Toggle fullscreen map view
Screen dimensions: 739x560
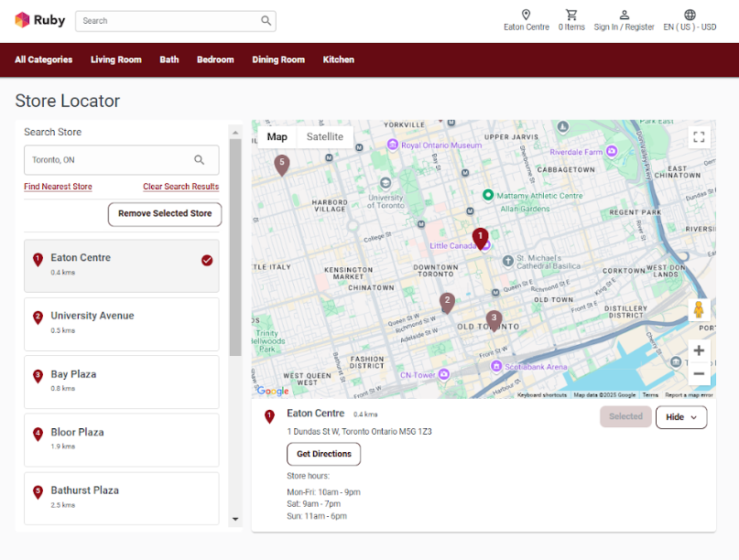point(699,137)
